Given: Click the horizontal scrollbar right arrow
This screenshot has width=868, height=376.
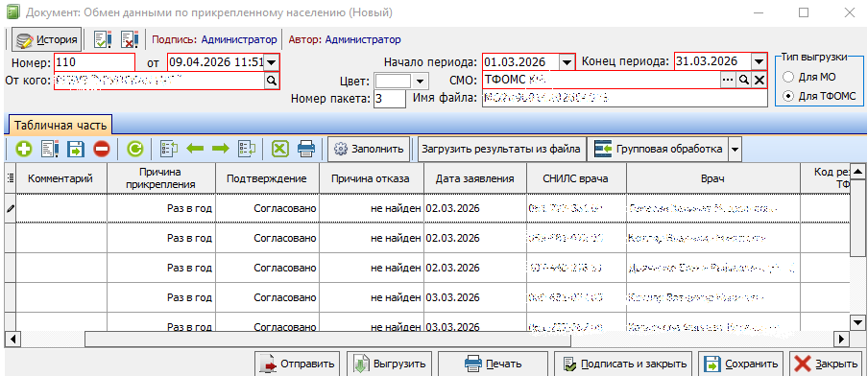Looking at the screenshot, I should click(842, 339).
